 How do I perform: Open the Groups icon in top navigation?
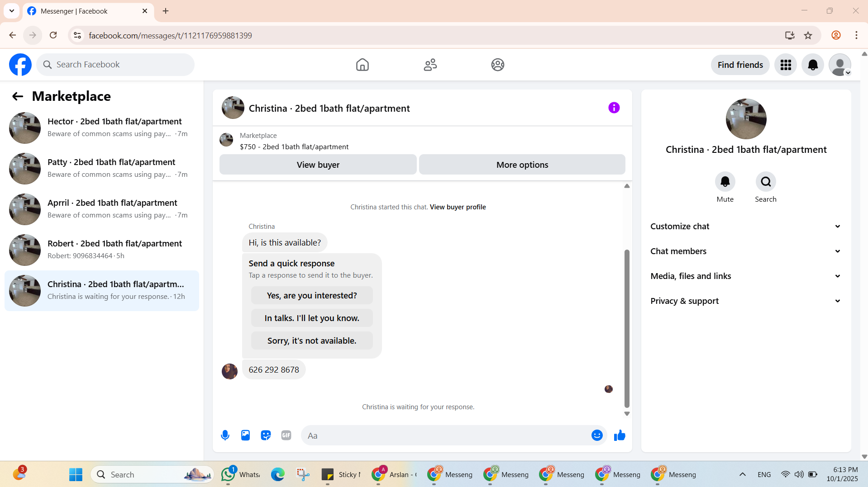(x=497, y=65)
